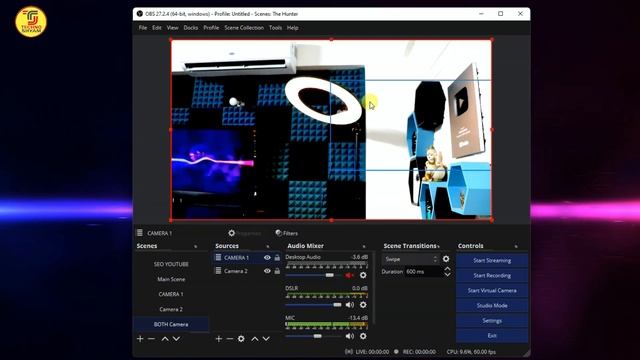
Task: Add a new source with plus icon
Action: (219, 339)
